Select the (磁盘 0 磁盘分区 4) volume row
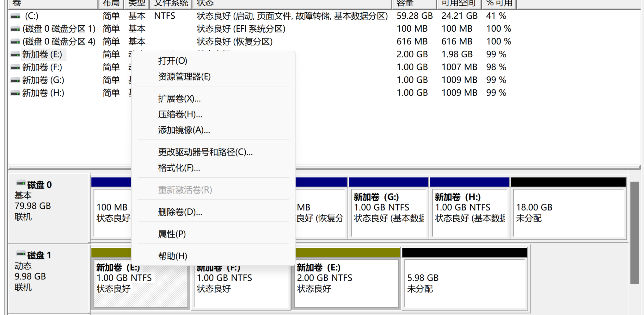Screen dimensions: 644x315 pos(59,42)
